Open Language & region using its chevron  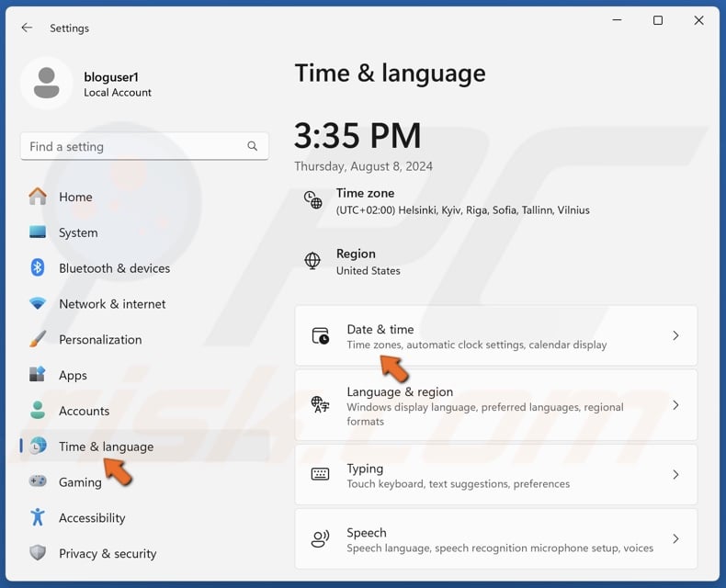click(x=675, y=405)
